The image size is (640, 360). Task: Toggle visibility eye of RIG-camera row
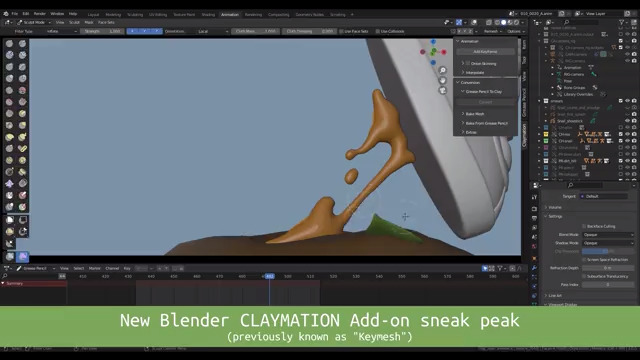pyautogui.click(x=627, y=61)
